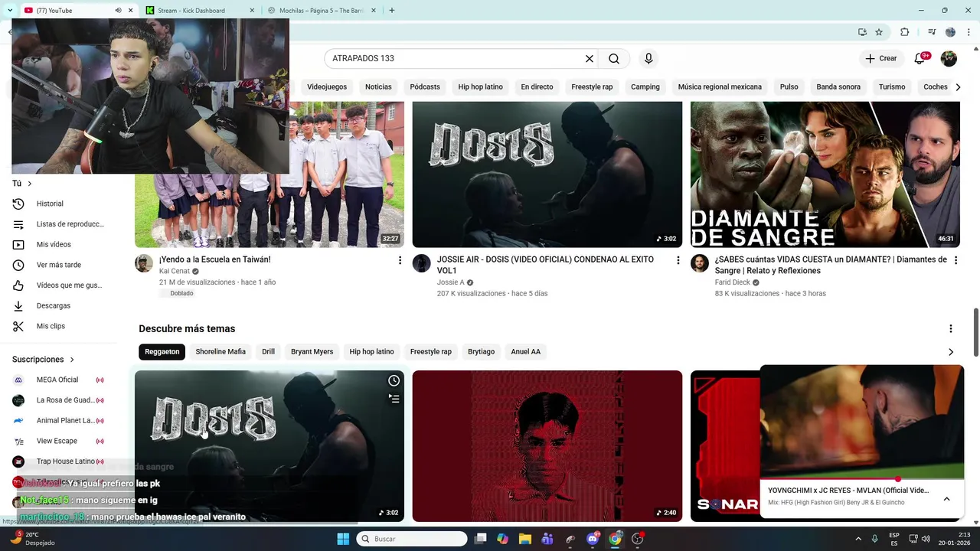Image resolution: width=980 pixels, height=551 pixels.
Task: Expand the Suscripciones section
Action: tap(44, 360)
